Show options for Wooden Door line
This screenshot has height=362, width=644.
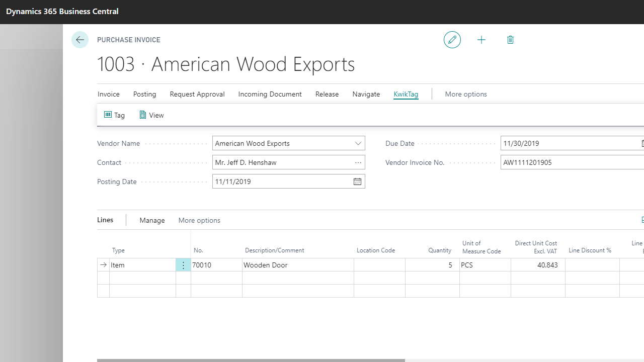tap(183, 265)
